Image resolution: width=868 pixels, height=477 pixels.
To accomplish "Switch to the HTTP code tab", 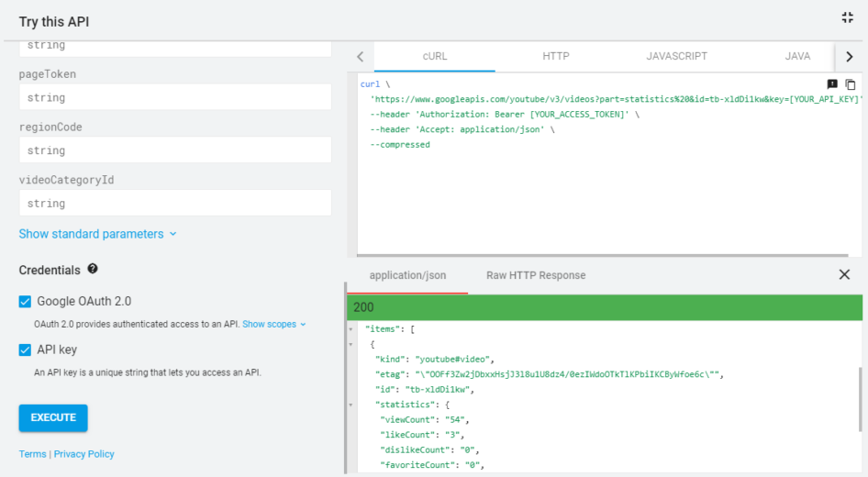I will point(555,56).
